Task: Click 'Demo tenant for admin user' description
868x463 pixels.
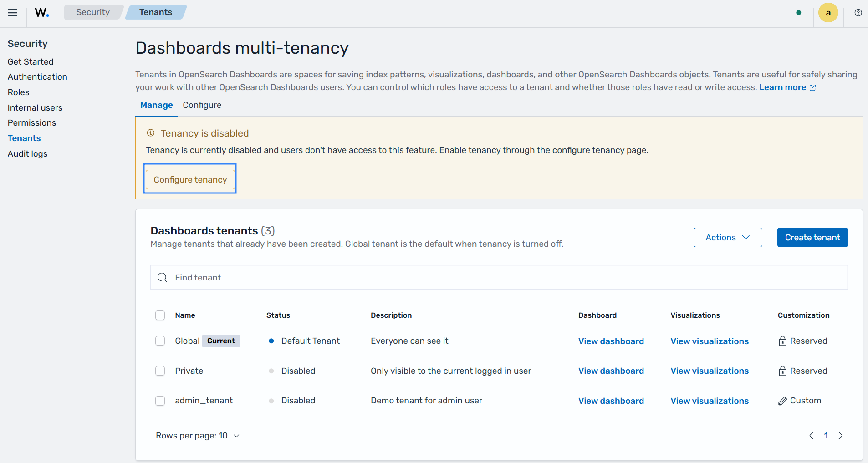Action: point(426,401)
